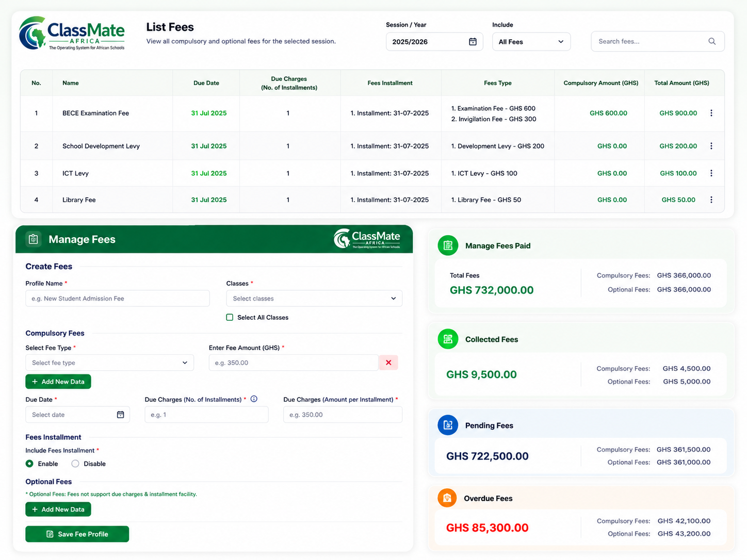Click the Due Date select date field
The height and width of the screenshot is (560, 747).
(77, 415)
